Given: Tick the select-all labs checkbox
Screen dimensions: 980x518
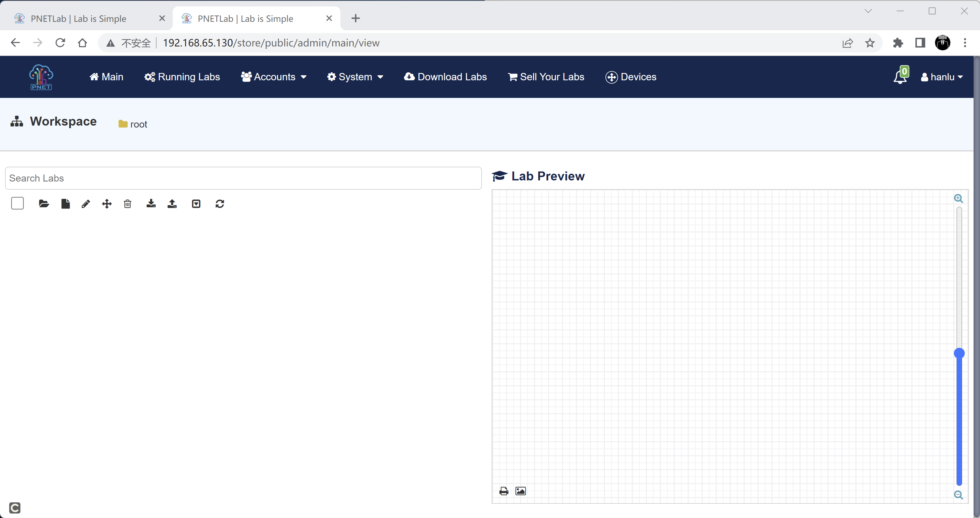Looking at the screenshot, I should pos(18,203).
